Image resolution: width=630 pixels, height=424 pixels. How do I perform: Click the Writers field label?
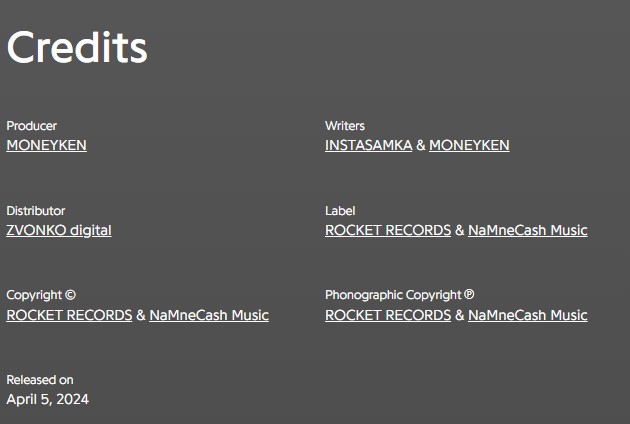345,126
